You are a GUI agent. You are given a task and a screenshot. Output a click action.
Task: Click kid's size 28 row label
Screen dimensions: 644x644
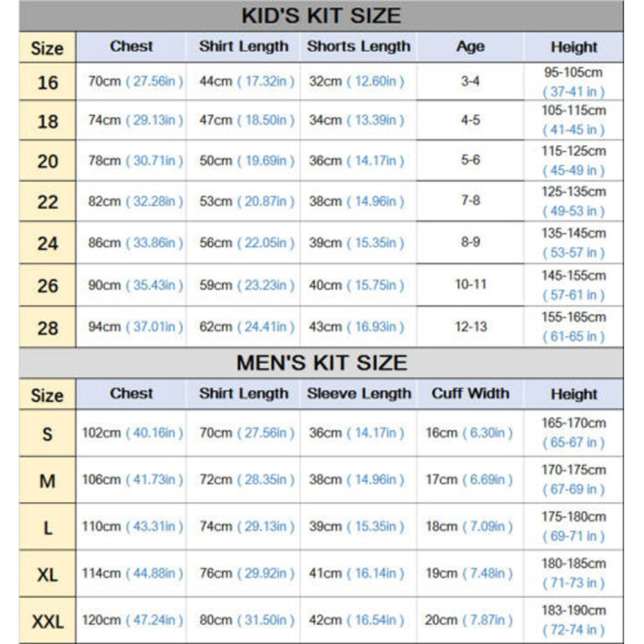click(x=48, y=328)
